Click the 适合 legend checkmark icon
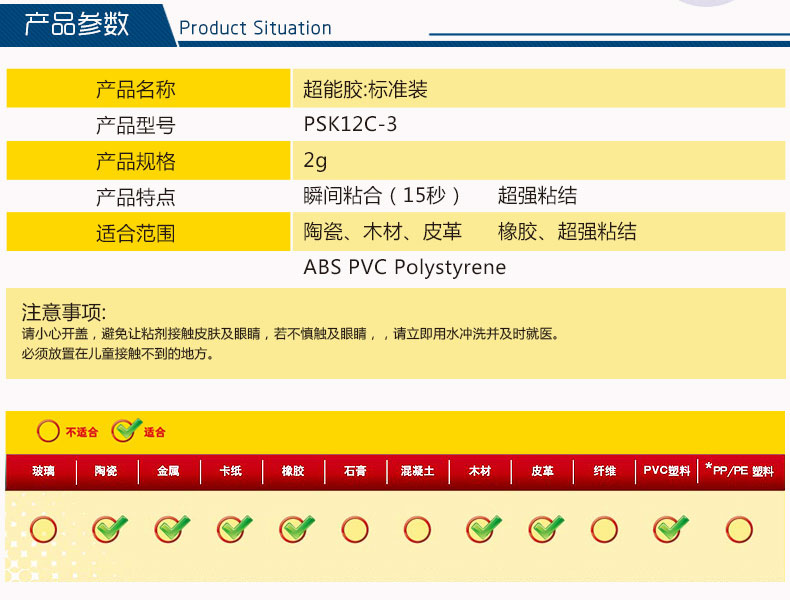 (126, 430)
